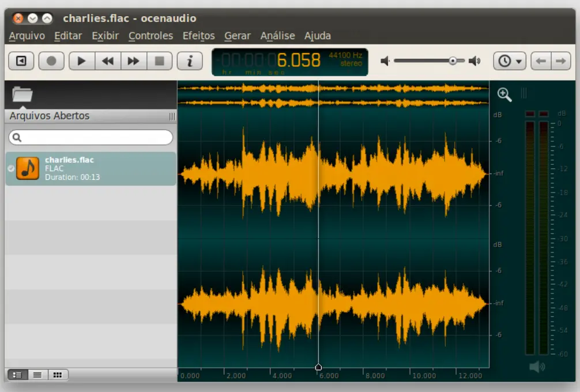
Task: Open the folder icon in sidebar
Action: 22,94
